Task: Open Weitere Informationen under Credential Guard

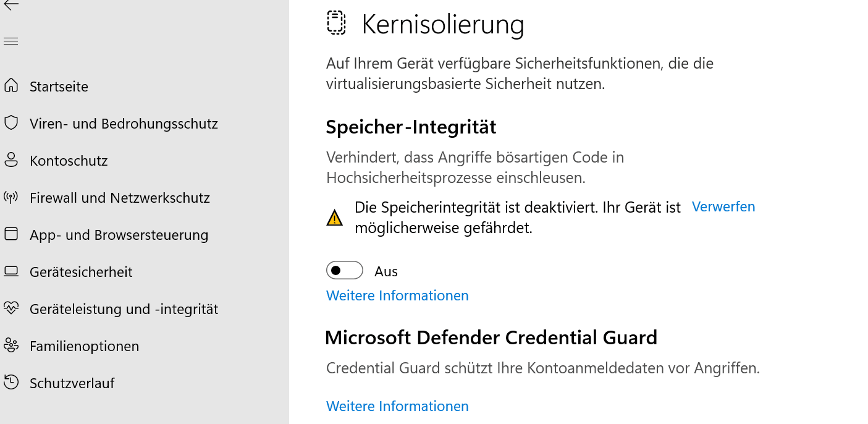Action: (397, 406)
